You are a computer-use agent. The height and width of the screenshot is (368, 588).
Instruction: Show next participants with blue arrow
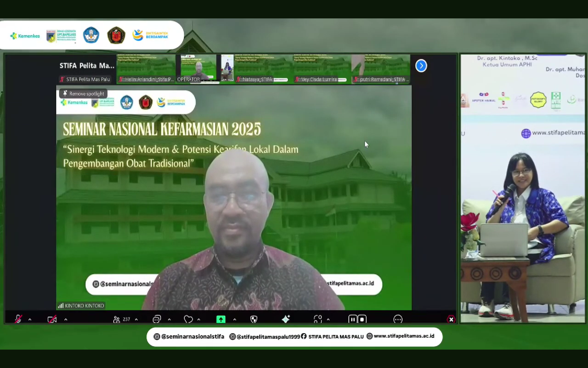tap(421, 66)
